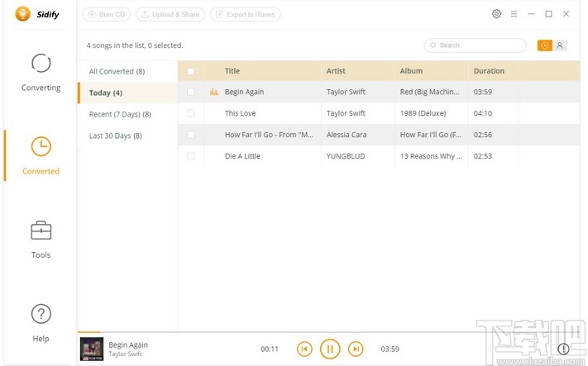Sort by the Title column header
Screen dimensions: 588x366
[232, 71]
